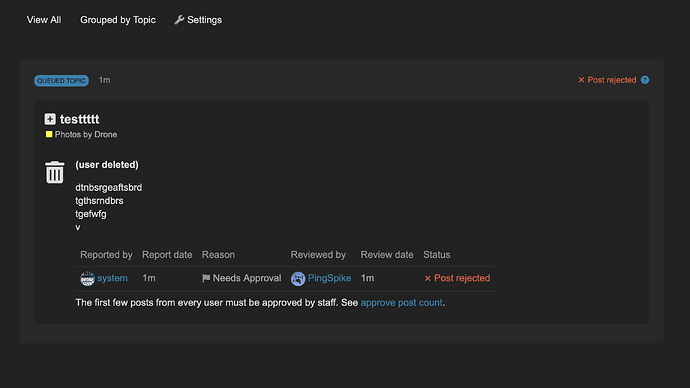Click post line dtnbsrgeaftsbrd

click(x=109, y=187)
